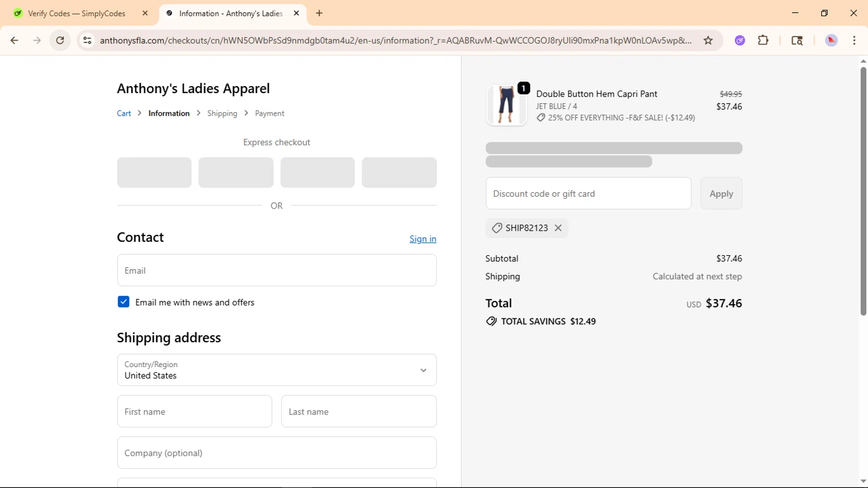
Task: Click Double Button Hem Capri Pant text
Action: (x=597, y=94)
